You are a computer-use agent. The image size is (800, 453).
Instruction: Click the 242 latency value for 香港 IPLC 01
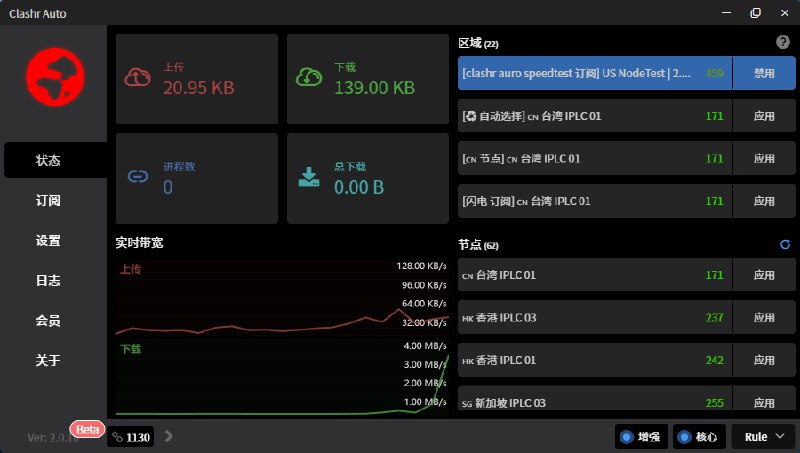pos(714,360)
